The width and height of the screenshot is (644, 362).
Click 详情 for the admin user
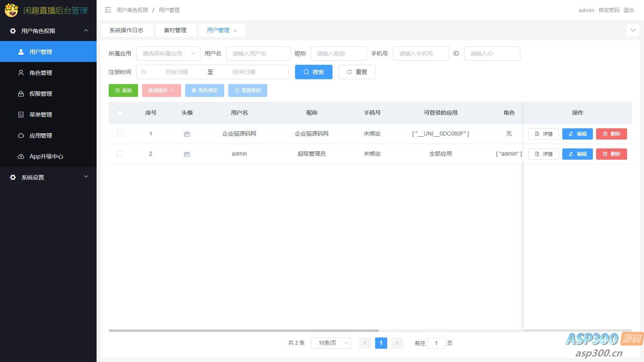(543, 154)
